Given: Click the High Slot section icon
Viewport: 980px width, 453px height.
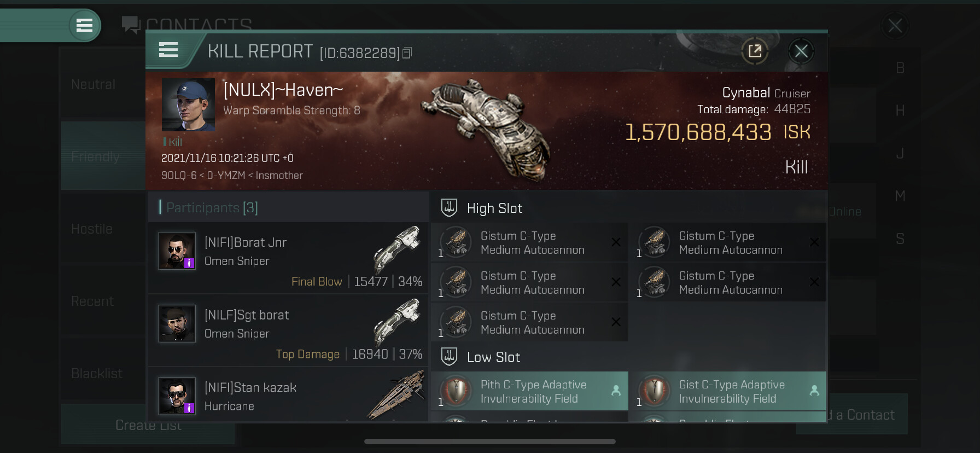Looking at the screenshot, I should tap(449, 207).
